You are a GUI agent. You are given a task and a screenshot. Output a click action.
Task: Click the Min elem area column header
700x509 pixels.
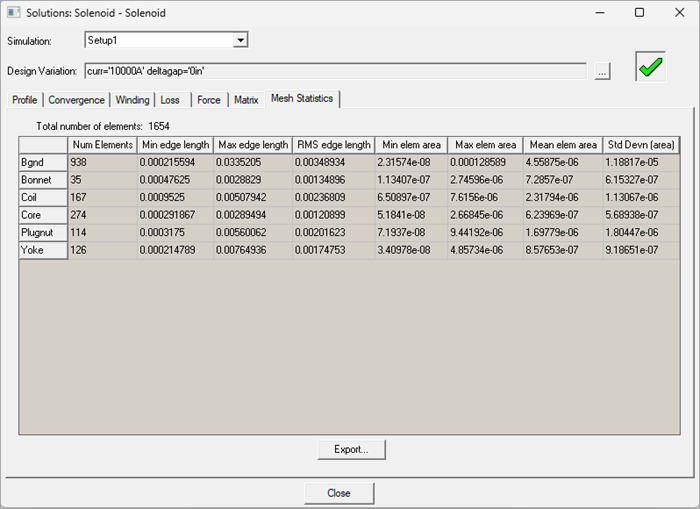pos(411,145)
